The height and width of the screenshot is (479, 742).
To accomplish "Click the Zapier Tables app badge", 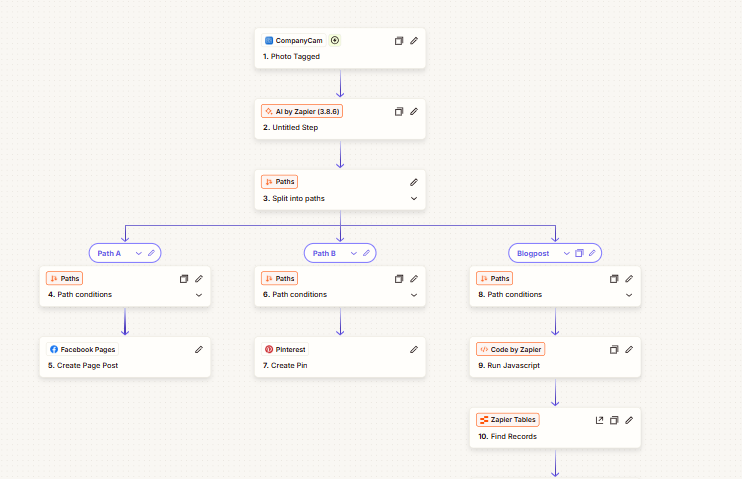I will pos(508,420).
